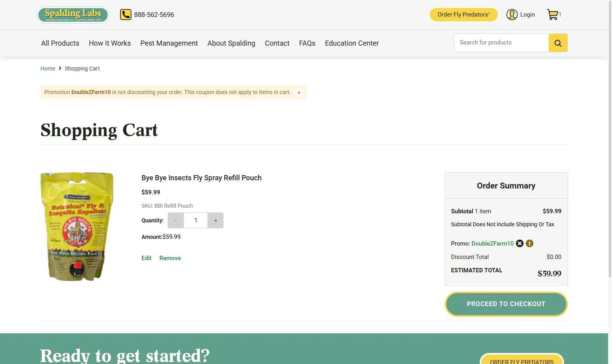Image resolution: width=612 pixels, height=364 pixels.
Task: Go to Home via breadcrumb
Action: click(48, 68)
